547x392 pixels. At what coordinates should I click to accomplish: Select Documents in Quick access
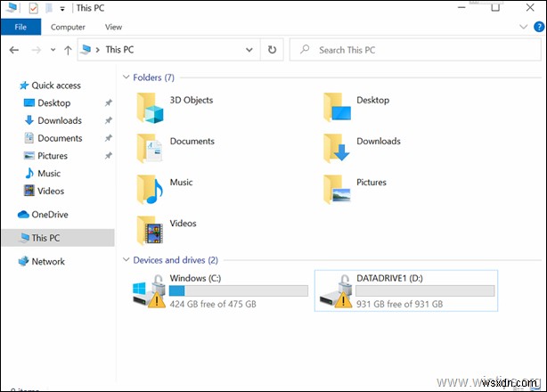point(58,138)
